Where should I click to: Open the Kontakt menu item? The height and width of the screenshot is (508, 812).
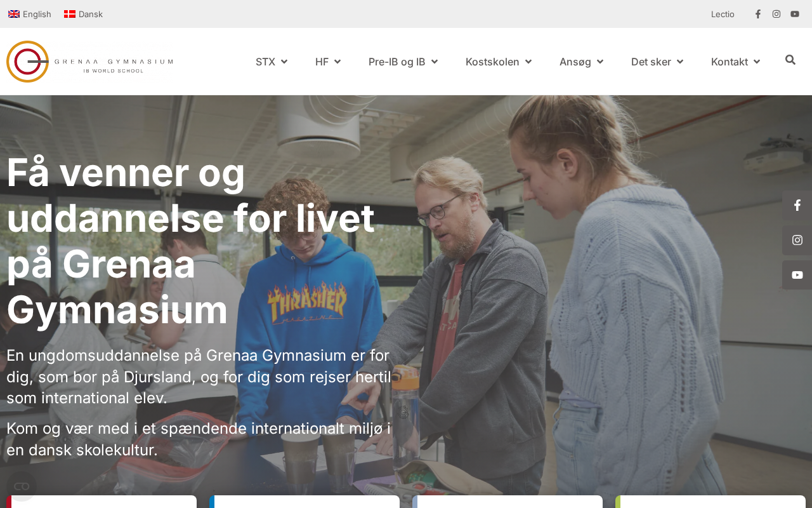click(735, 62)
